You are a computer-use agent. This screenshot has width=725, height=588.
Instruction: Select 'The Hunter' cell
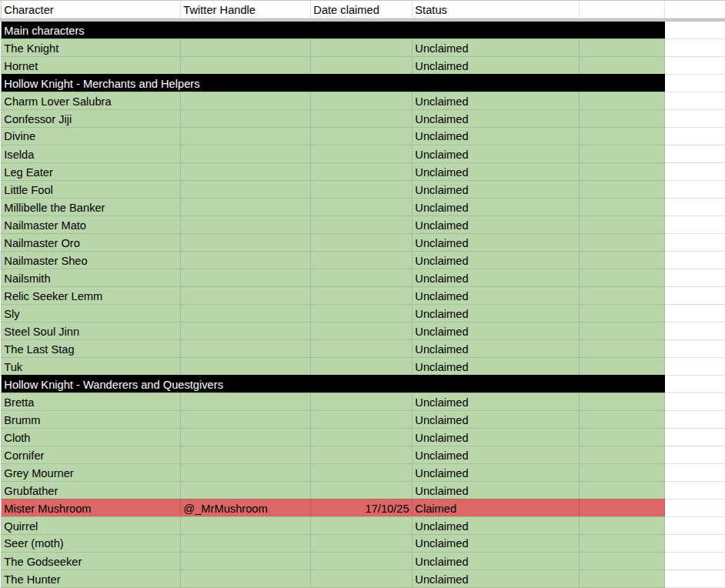coord(91,580)
